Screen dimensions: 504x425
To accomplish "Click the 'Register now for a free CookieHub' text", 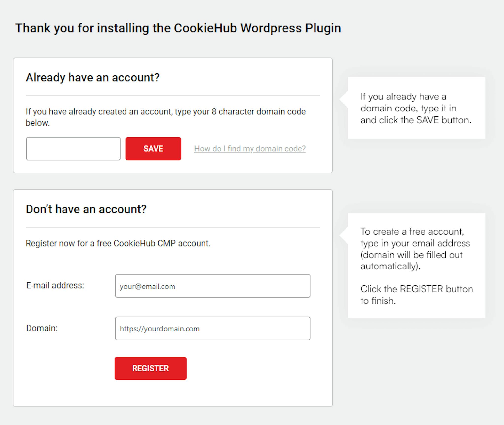I will pyautogui.click(x=118, y=243).
